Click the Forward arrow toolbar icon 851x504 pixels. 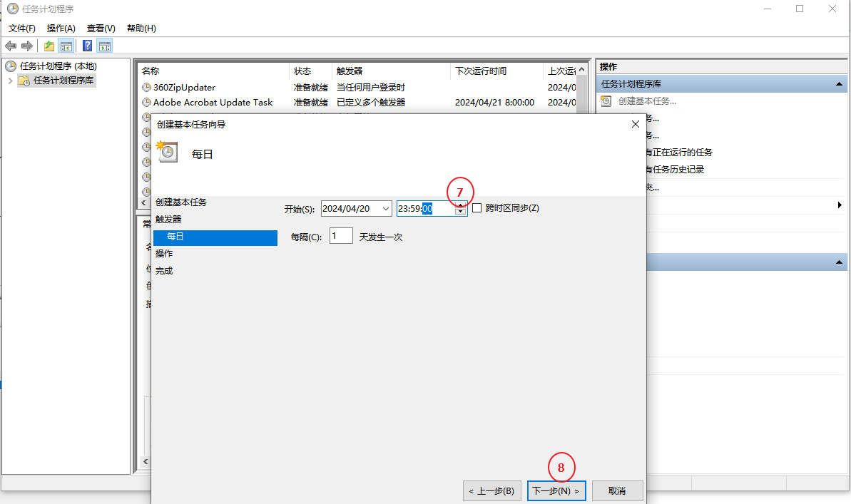tap(26, 46)
